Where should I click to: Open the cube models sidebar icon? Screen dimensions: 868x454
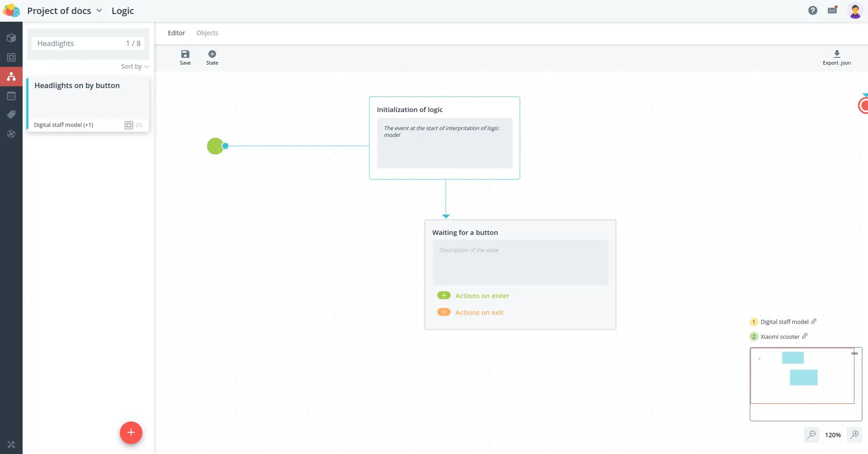click(x=11, y=38)
